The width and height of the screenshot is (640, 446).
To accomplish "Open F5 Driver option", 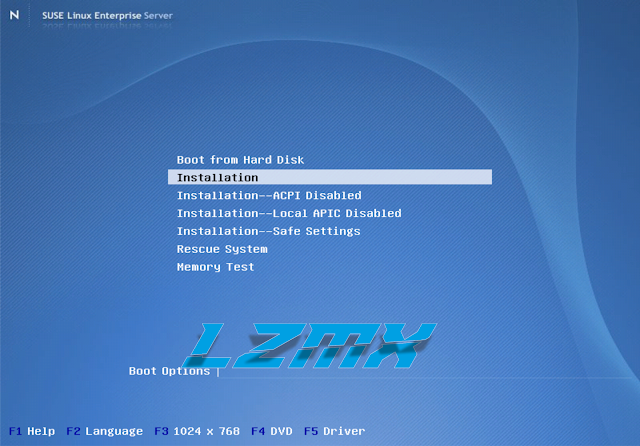I will point(334,431).
